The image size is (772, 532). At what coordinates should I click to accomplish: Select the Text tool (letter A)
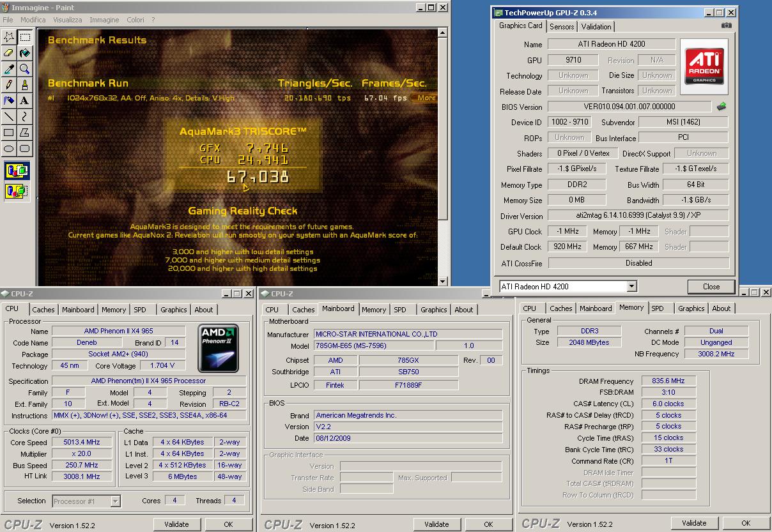pyautogui.click(x=24, y=101)
